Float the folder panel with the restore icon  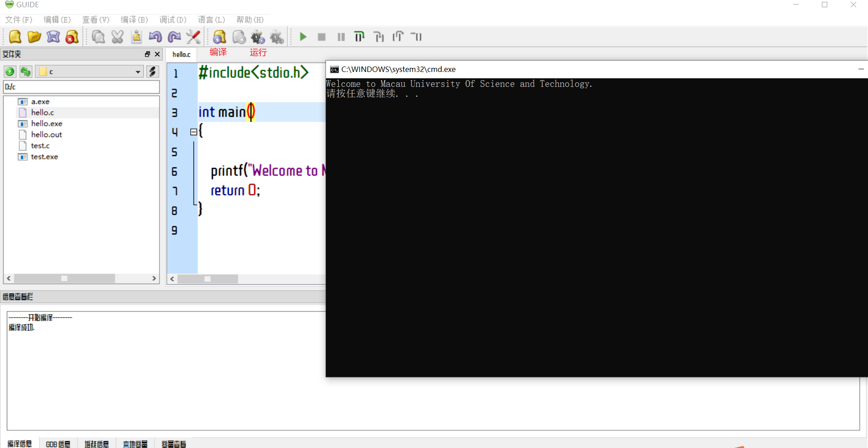tap(147, 54)
